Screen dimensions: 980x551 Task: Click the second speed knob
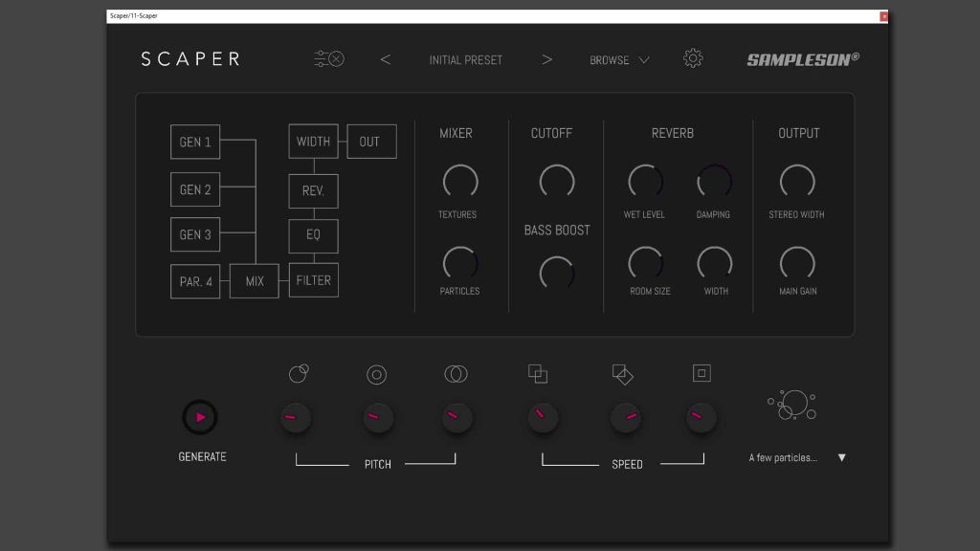626,417
